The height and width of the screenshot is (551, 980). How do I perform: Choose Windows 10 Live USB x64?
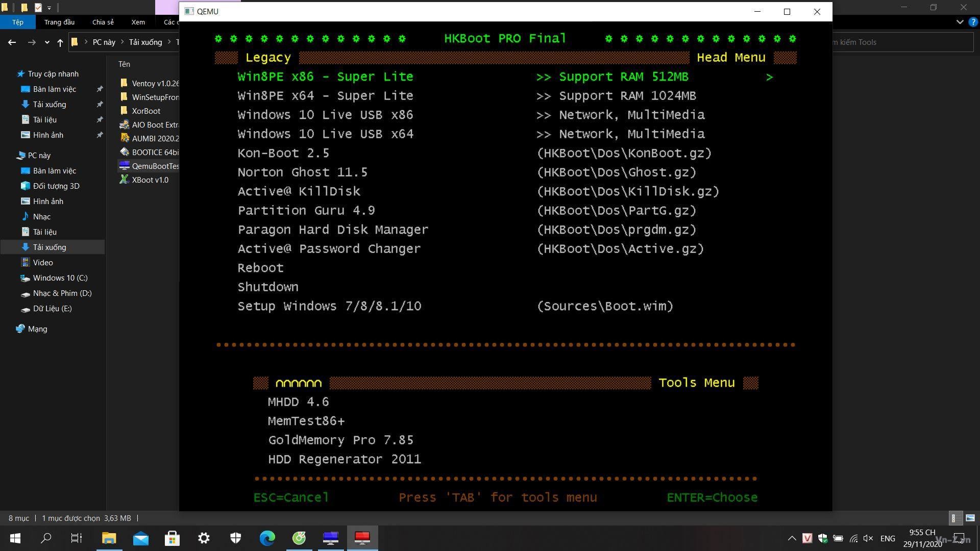325,134
